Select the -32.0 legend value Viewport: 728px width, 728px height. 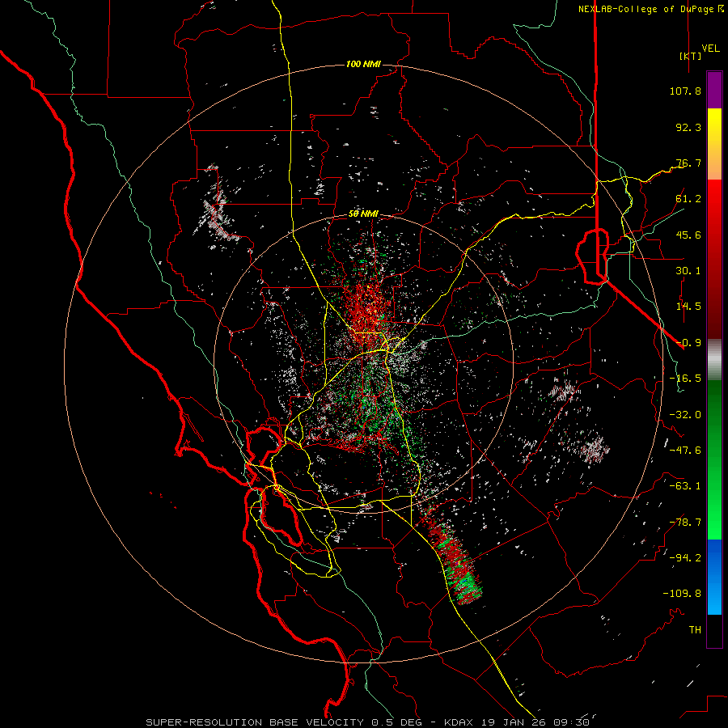pyautogui.click(x=685, y=415)
